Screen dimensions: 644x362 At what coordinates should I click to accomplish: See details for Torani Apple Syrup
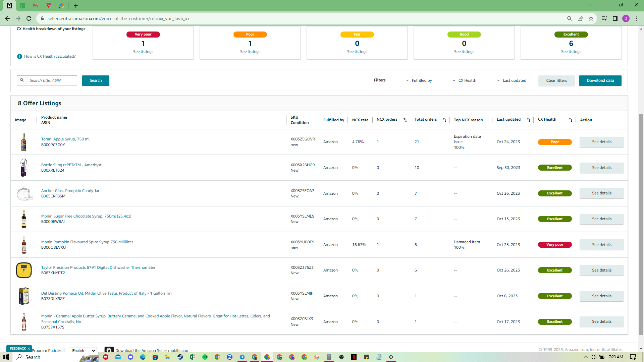[602, 142]
